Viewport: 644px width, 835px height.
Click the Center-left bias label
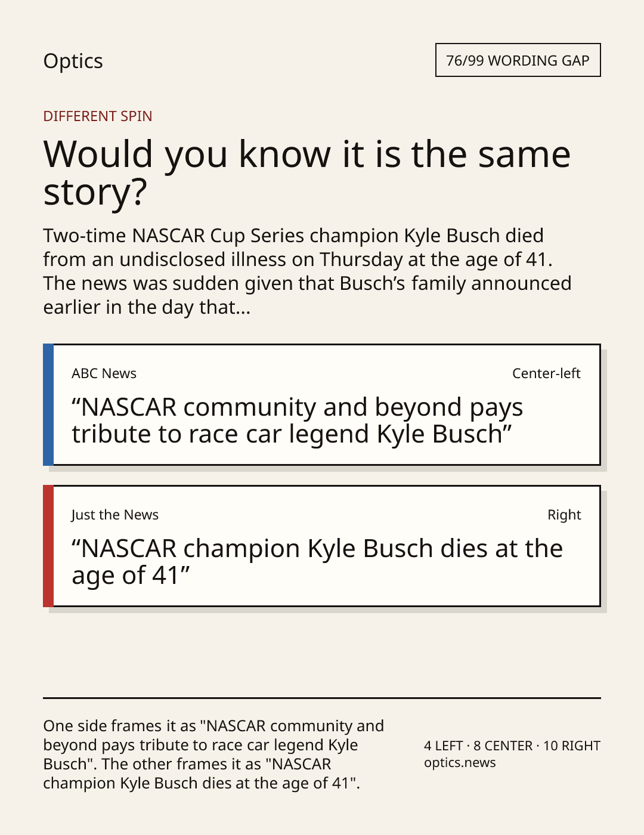546,373
